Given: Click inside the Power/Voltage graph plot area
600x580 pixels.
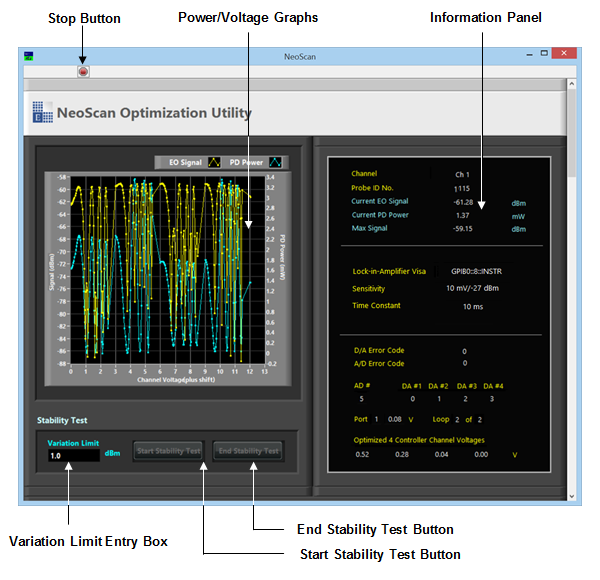Looking at the screenshot, I should click(165, 270).
